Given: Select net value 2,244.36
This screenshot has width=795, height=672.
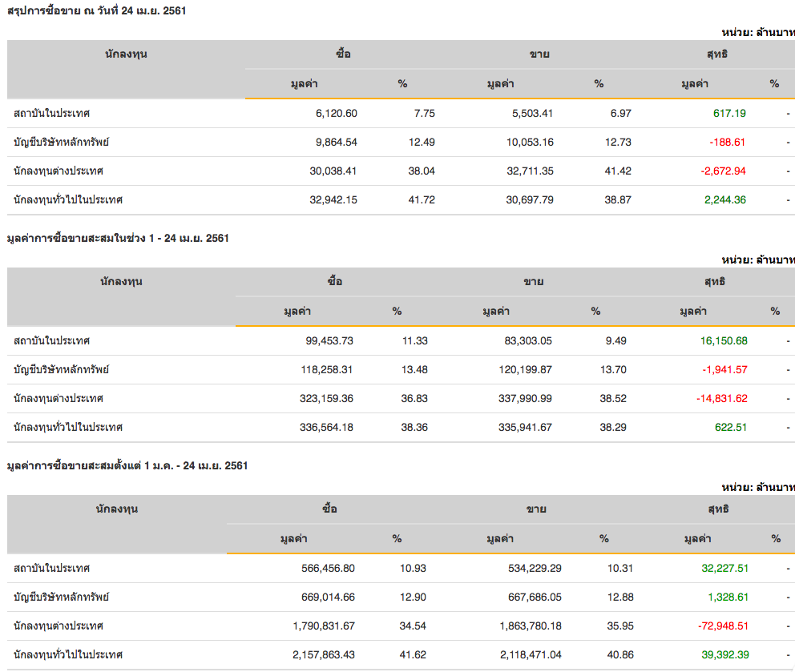Looking at the screenshot, I should [725, 200].
